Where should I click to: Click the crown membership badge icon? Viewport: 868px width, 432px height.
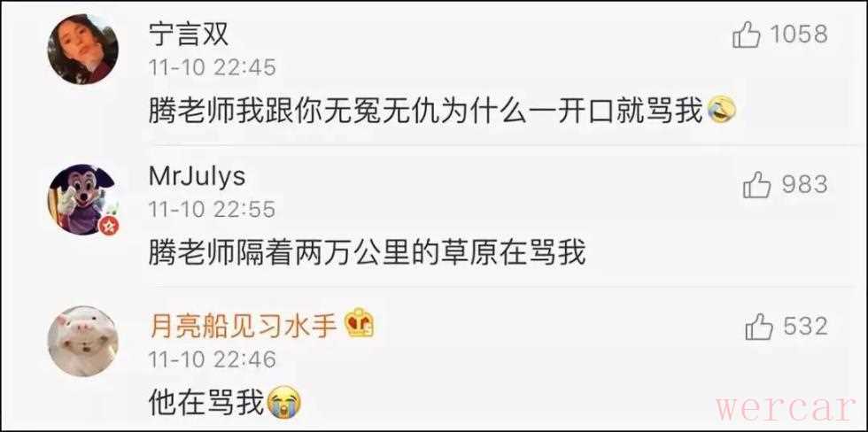[x=359, y=324]
